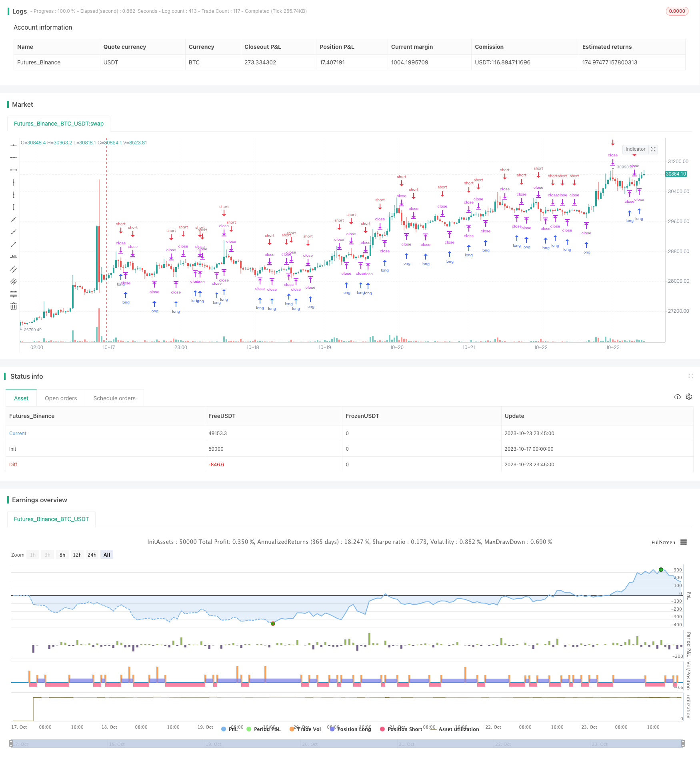Open the earnings chart hamburger menu
Image resolution: width=700 pixels, height=759 pixels.
(x=684, y=542)
